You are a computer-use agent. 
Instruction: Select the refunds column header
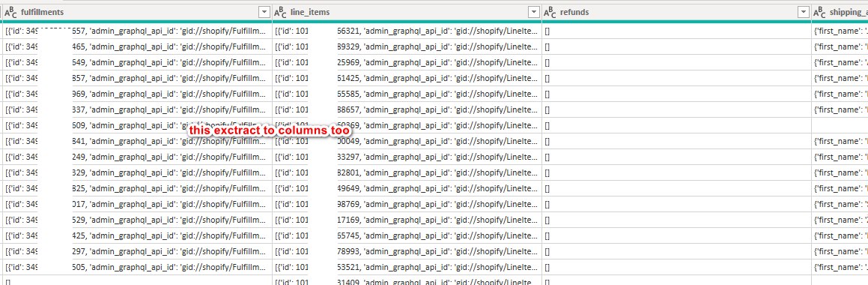pos(676,12)
